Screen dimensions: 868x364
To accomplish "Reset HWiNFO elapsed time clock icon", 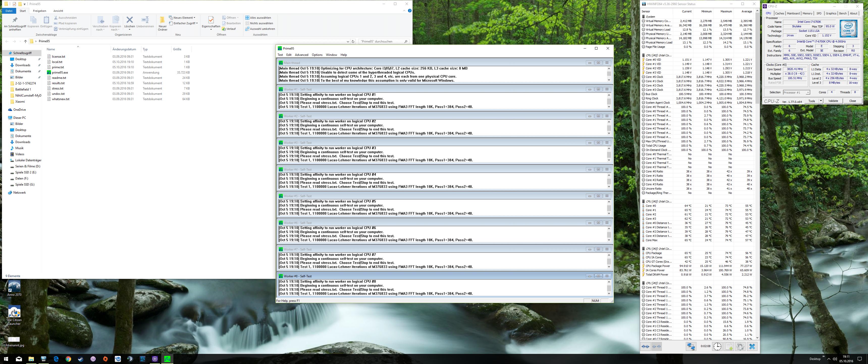I will 717,347.
